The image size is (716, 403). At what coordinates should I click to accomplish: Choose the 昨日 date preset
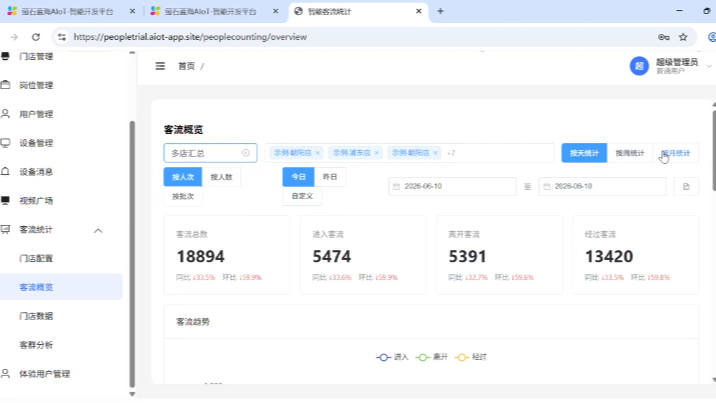(330, 177)
